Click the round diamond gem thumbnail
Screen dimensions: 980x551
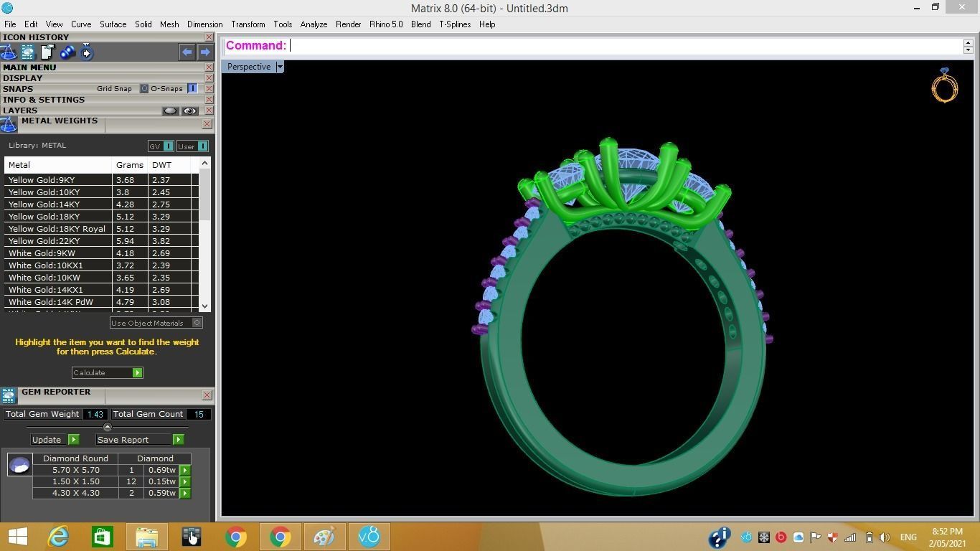pyautogui.click(x=19, y=465)
